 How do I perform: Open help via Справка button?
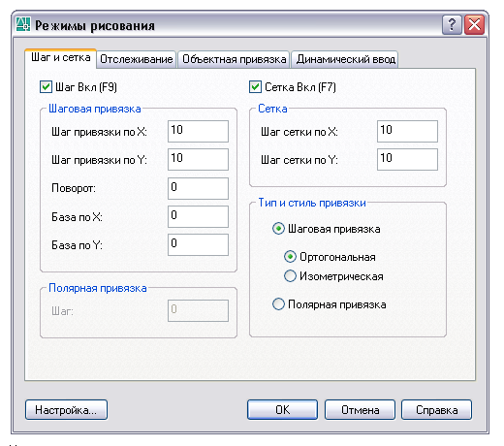coord(436,410)
